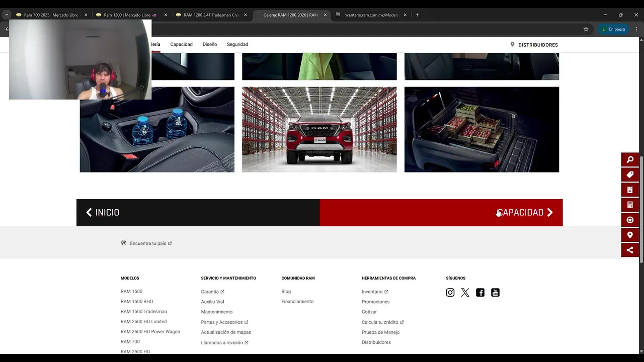Click the page vertical scrollbar
Screen dimensions: 644x362
(641, 209)
